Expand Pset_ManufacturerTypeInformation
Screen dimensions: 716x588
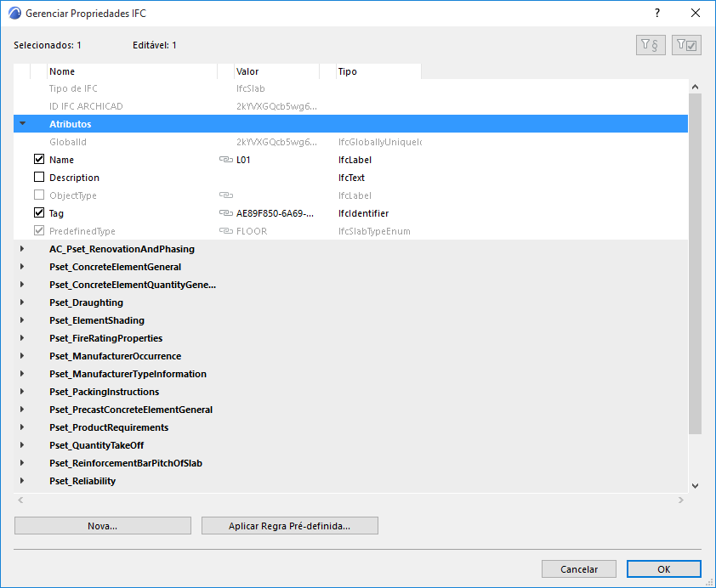(x=22, y=374)
